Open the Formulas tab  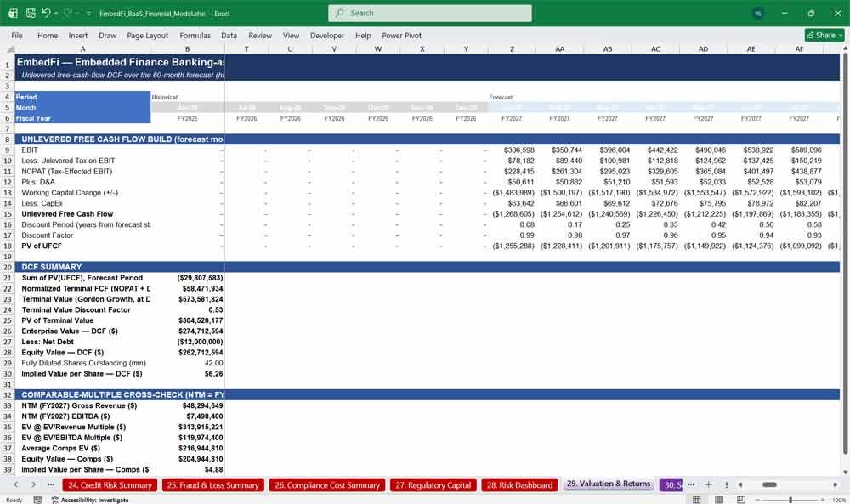tap(195, 35)
